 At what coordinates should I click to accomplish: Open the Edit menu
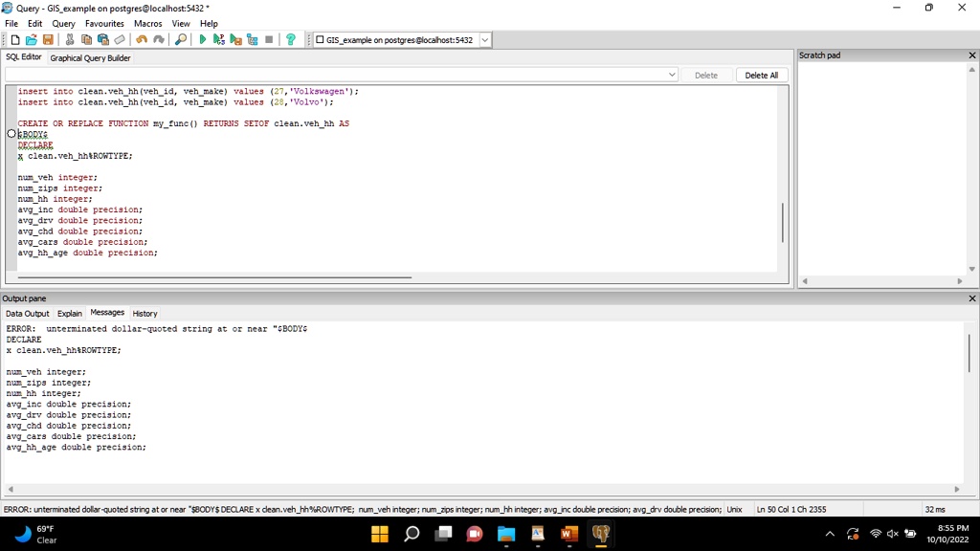(35, 24)
